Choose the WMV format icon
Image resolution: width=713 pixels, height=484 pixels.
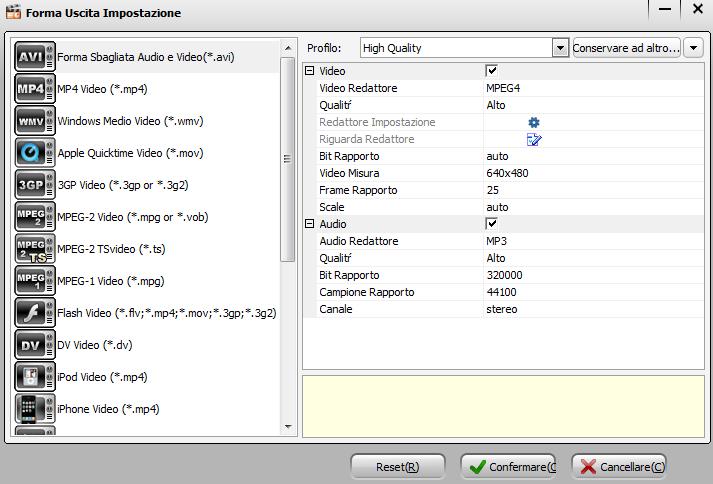tap(35, 121)
